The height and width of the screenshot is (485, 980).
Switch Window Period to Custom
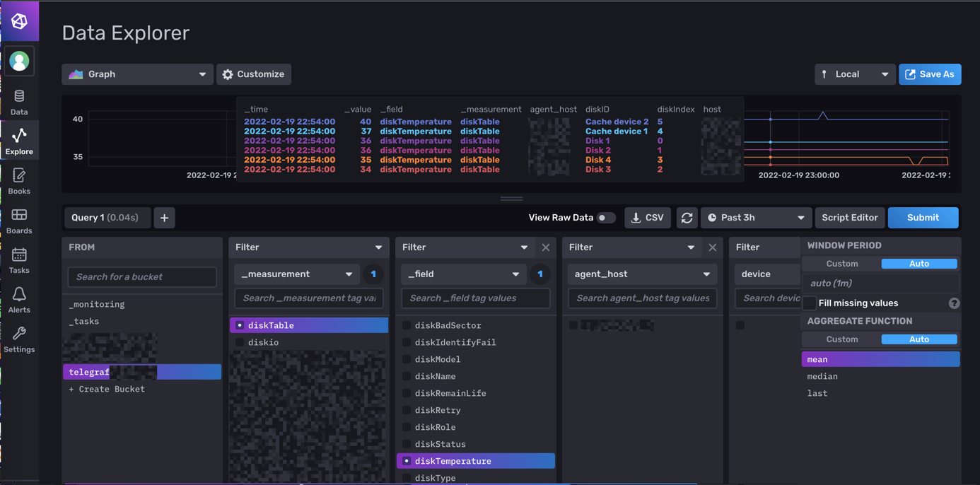(842, 264)
